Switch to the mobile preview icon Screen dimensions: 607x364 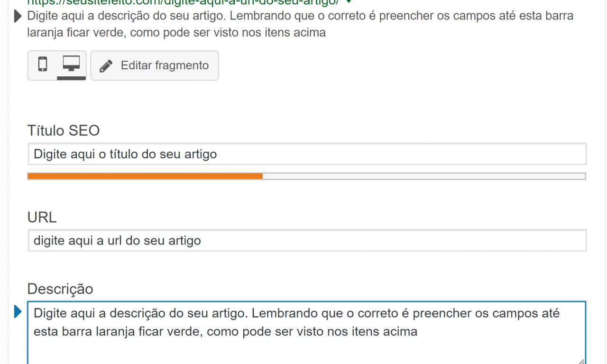click(x=43, y=64)
